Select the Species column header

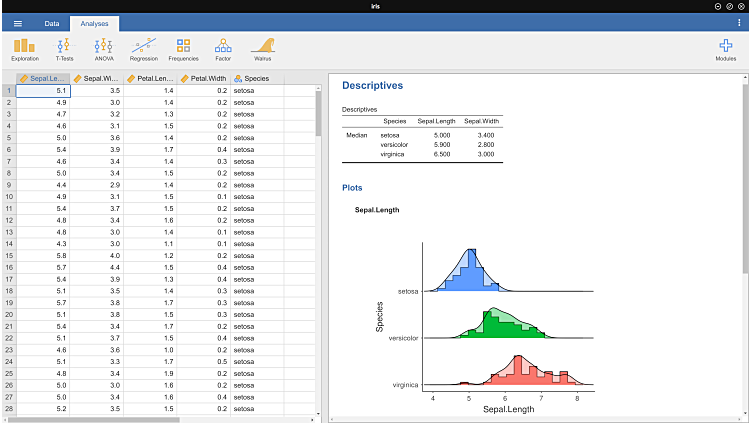pyautogui.click(x=256, y=78)
